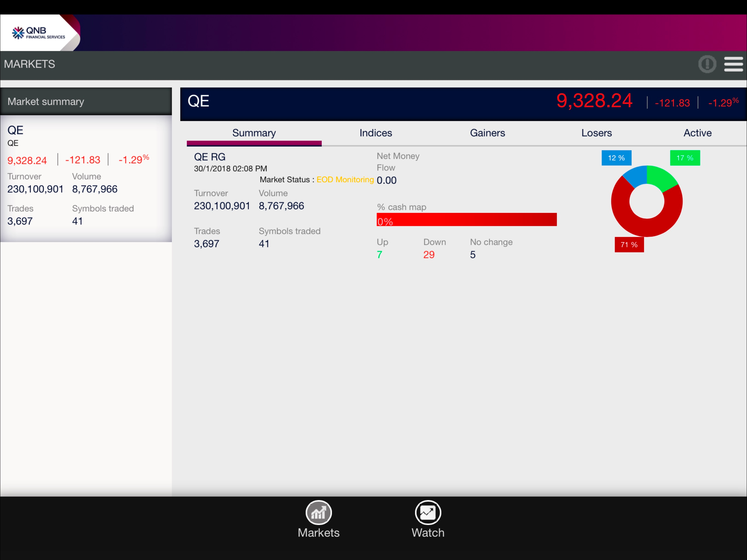Click the red 71 % chart label

coord(629,244)
